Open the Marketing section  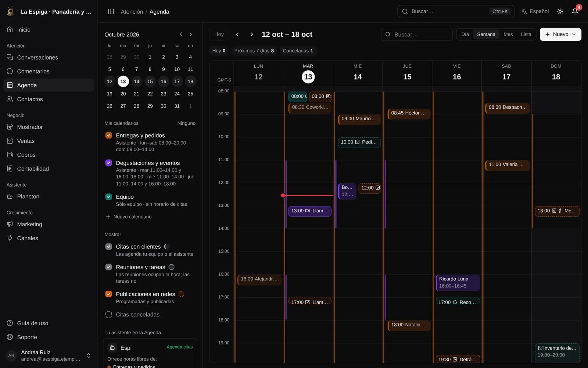49,224
